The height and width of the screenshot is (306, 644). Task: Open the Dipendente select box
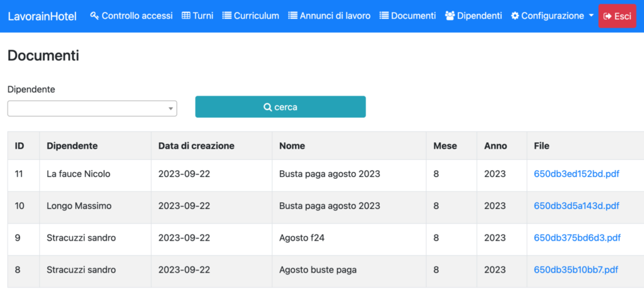click(x=92, y=108)
